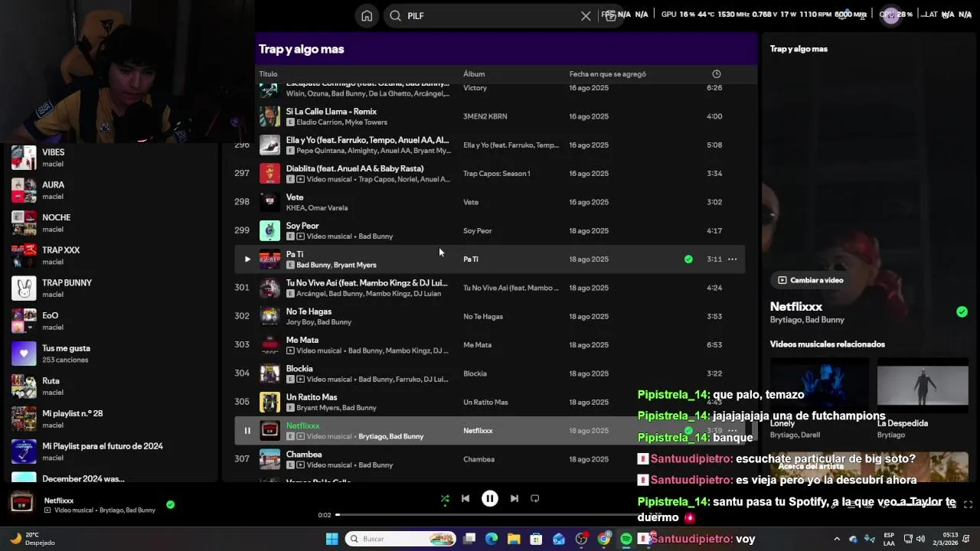980x551 pixels.
Task: Toggle shuffle in the player bar
Action: click(x=445, y=499)
